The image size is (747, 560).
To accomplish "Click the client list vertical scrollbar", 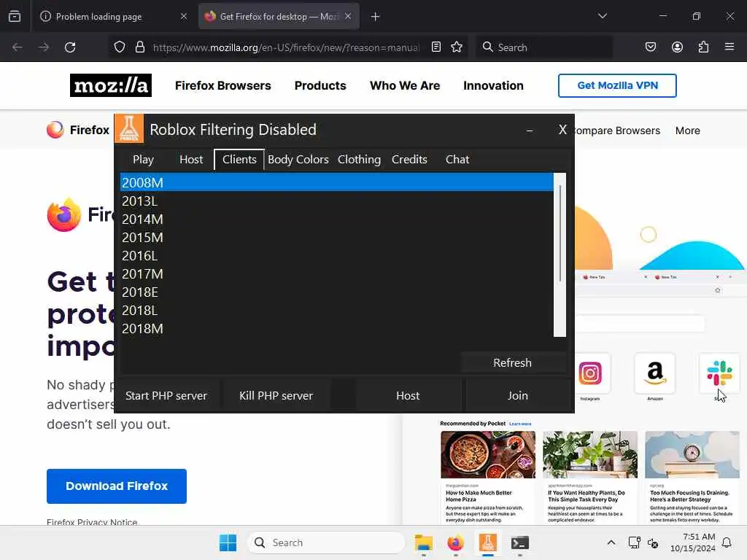I will [560, 254].
